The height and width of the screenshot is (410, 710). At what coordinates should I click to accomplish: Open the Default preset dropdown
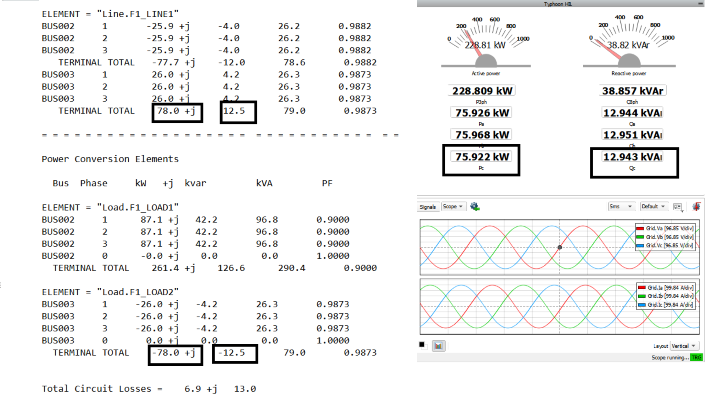pyautogui.click(x=654, y=206)
